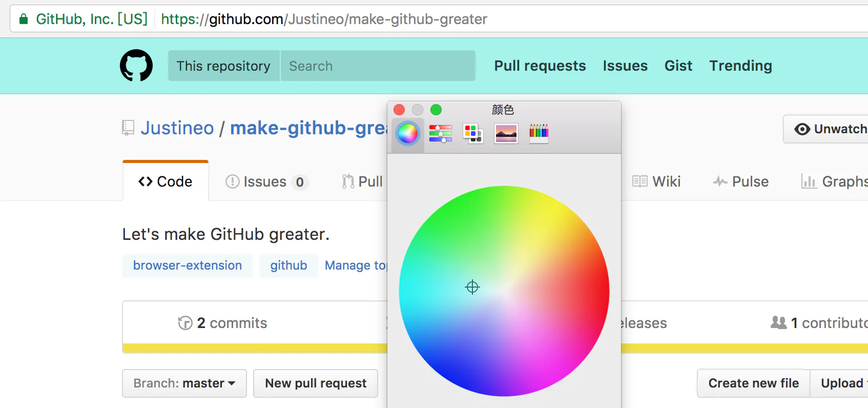Screen dimensions: 868x408
Task: Close the color picker window
Action: point(399,110)
